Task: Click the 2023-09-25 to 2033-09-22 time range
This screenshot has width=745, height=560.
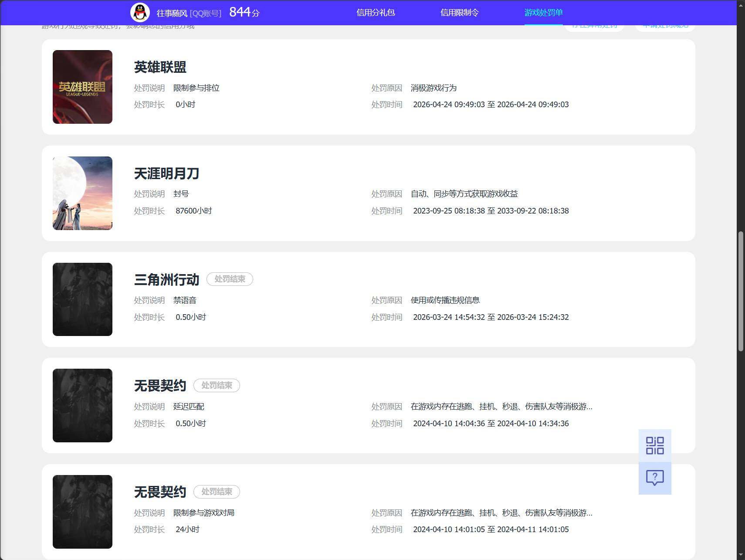Action: (491, 211)
